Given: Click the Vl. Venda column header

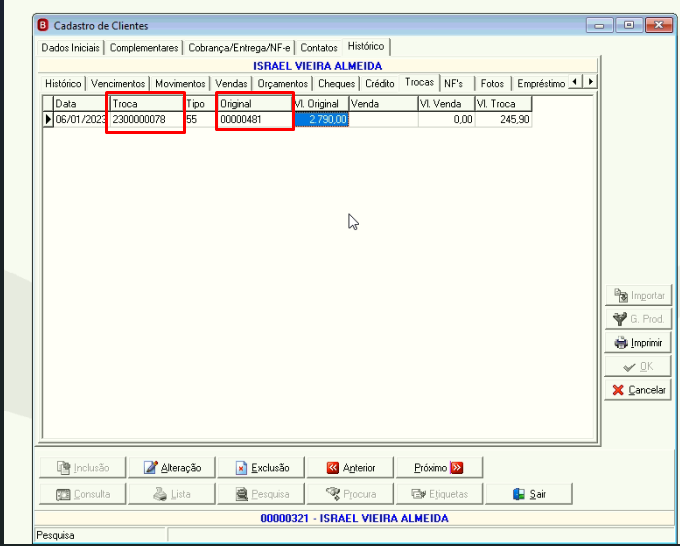Looking at the screenshot, I should [446, 104].
